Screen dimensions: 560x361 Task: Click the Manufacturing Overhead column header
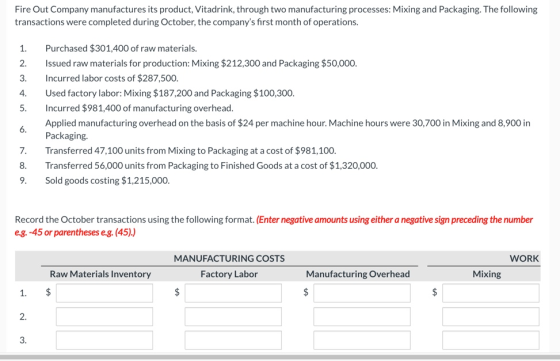point(358,274)
